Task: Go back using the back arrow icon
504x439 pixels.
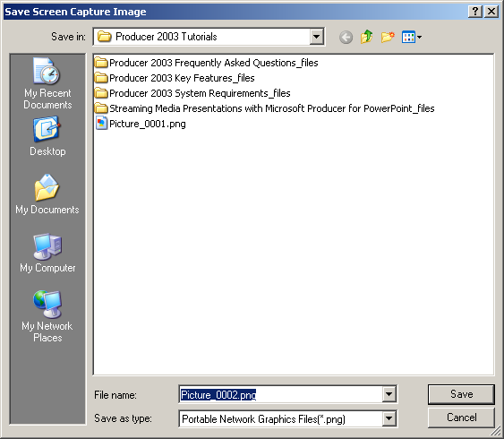Action: tap(346, 38)
